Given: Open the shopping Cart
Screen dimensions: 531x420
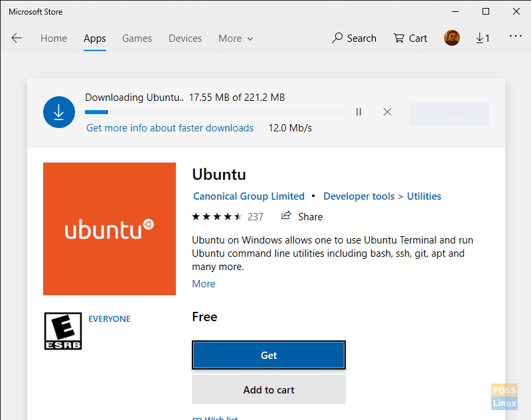Looking at the screenshot, I should pyautogui.click(x=410, y=38).
